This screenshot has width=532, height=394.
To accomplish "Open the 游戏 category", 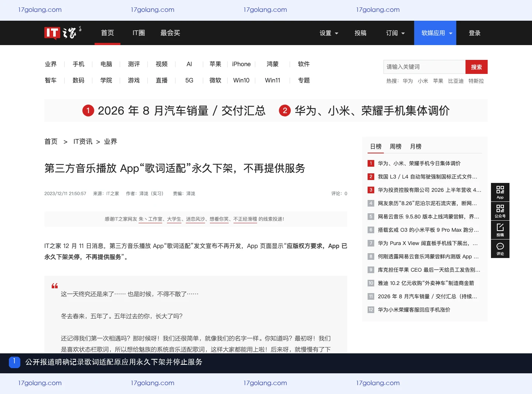I will click(x=134, y=80).
